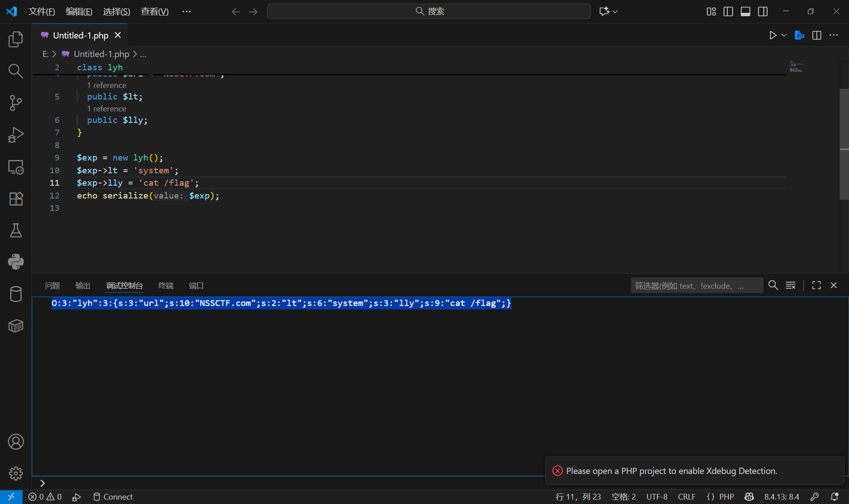The image size is (849, 504).
Task: Expand the collapsed panel section chevron
Action: [x=42, y=483]
